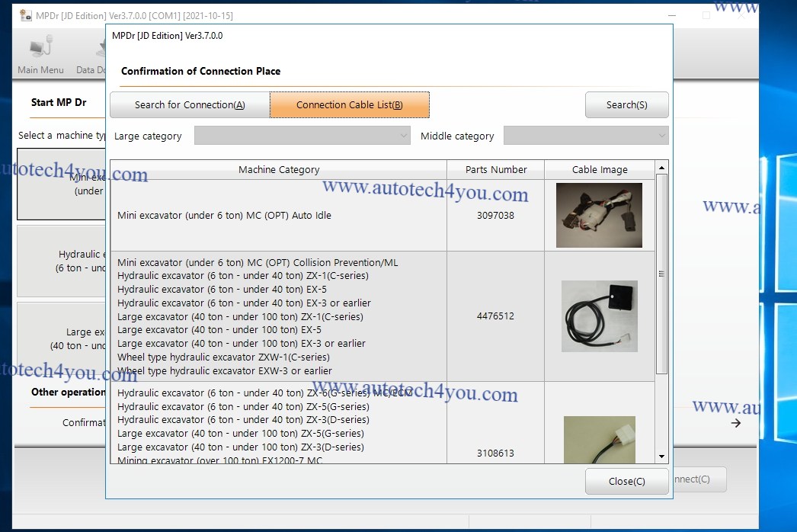Select the Mini excavator Auto Idle row

(x=279, y=216)
